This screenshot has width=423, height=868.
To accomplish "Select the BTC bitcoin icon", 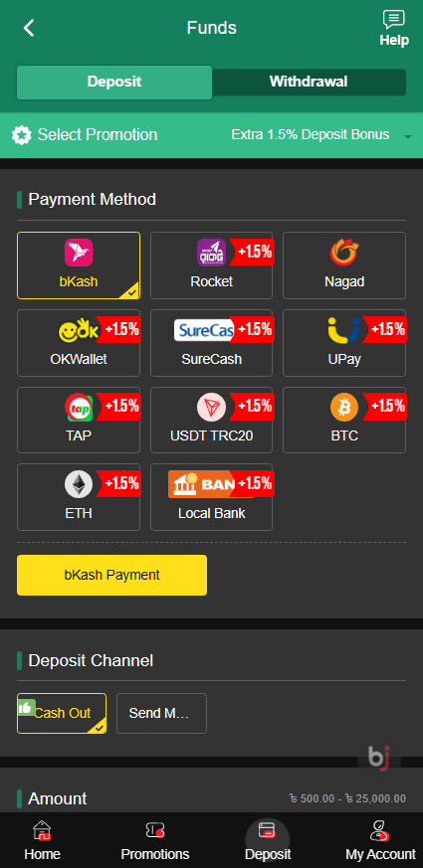I will [x=344, y=408].
